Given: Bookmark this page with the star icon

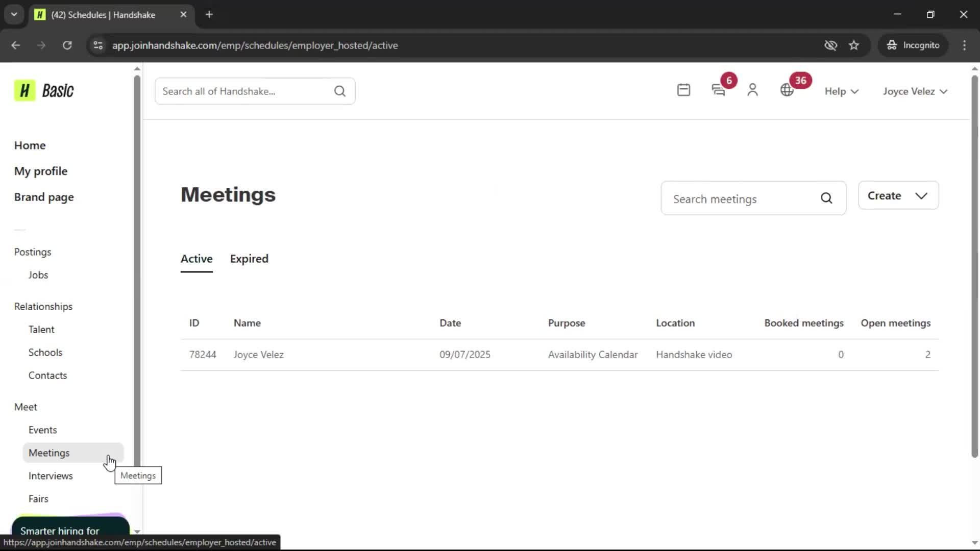Looking at the screenshot, I should [x=854, y=45].
